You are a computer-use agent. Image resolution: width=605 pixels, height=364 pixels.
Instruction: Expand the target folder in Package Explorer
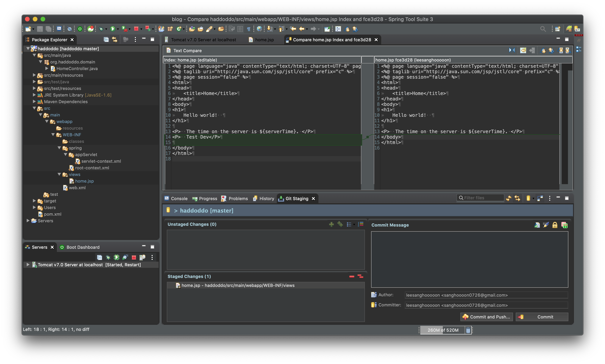click(x=34, y=201)
